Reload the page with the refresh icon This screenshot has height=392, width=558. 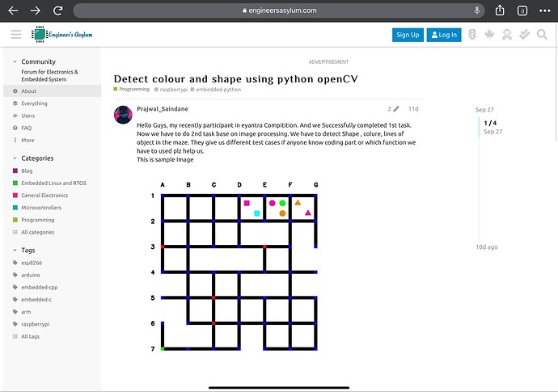[x=58, y=11]
